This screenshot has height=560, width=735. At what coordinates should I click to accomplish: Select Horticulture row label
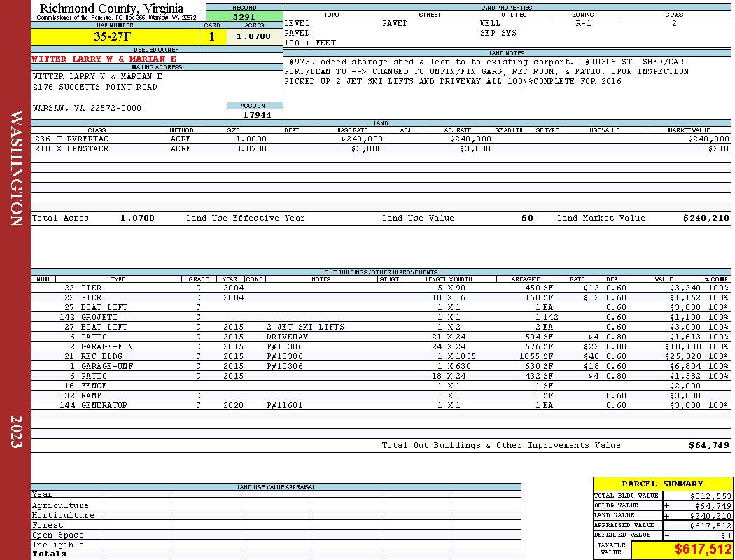pyautogui.click(x=63, y=515)
